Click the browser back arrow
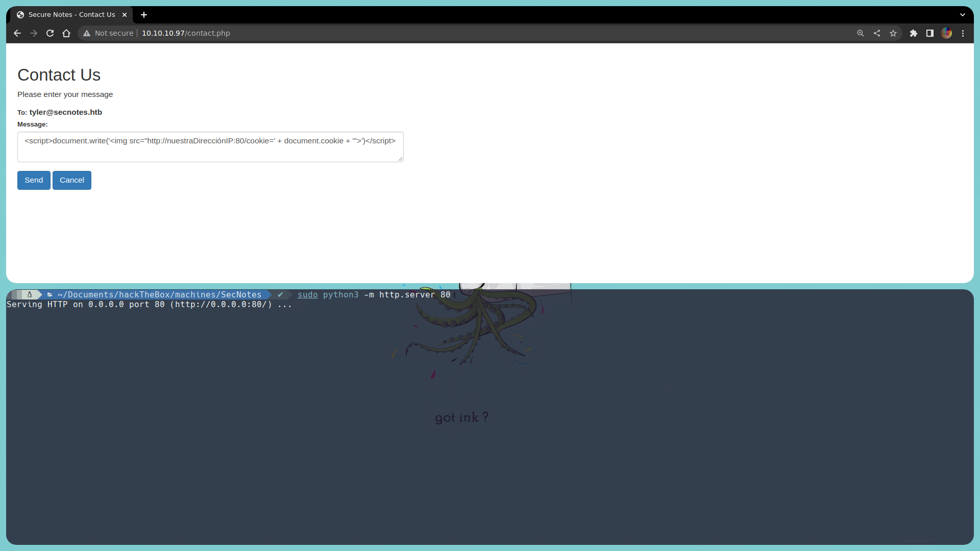Image resolution: width=980 pixels, height=551 pixels. 17,33
